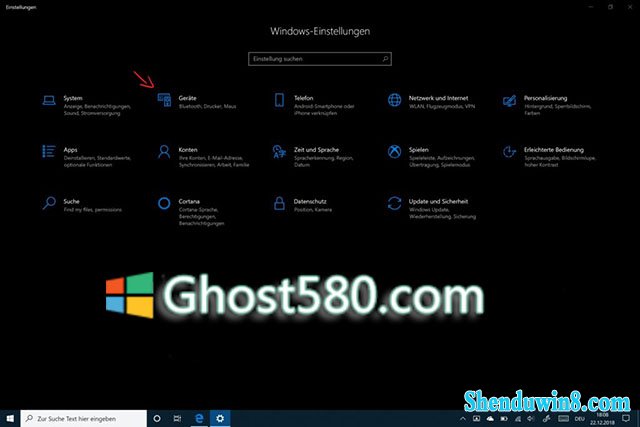Open Zeit und Sprache settings icon
Screen dimensions: 640x427
[279, 151]
